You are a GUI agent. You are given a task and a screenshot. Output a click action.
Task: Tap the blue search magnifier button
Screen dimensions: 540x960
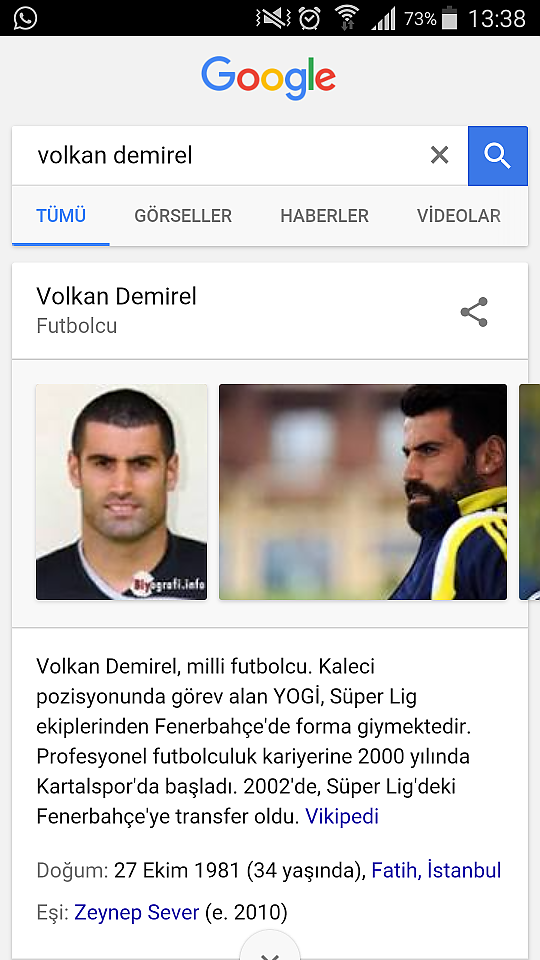(498, 156)
